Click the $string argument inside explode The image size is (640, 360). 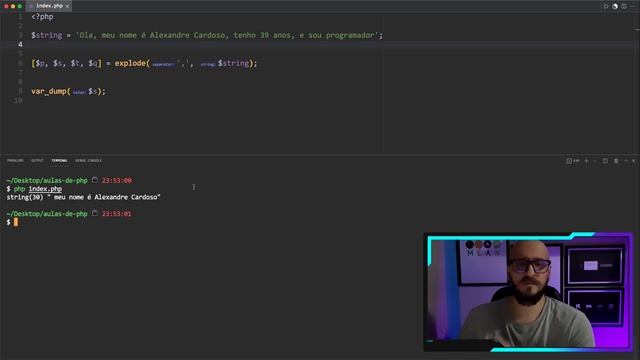[233, 63]
